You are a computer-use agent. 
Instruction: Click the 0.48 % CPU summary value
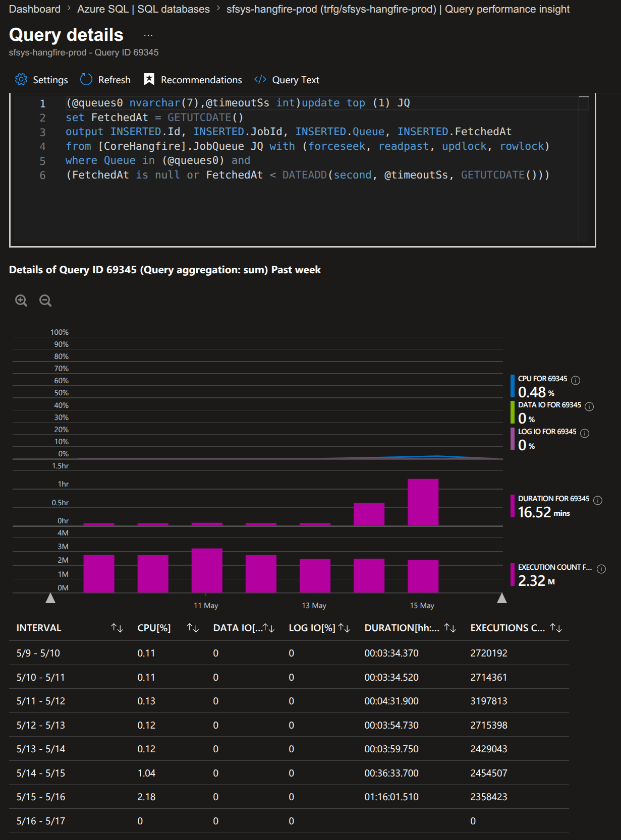[536, 392]
